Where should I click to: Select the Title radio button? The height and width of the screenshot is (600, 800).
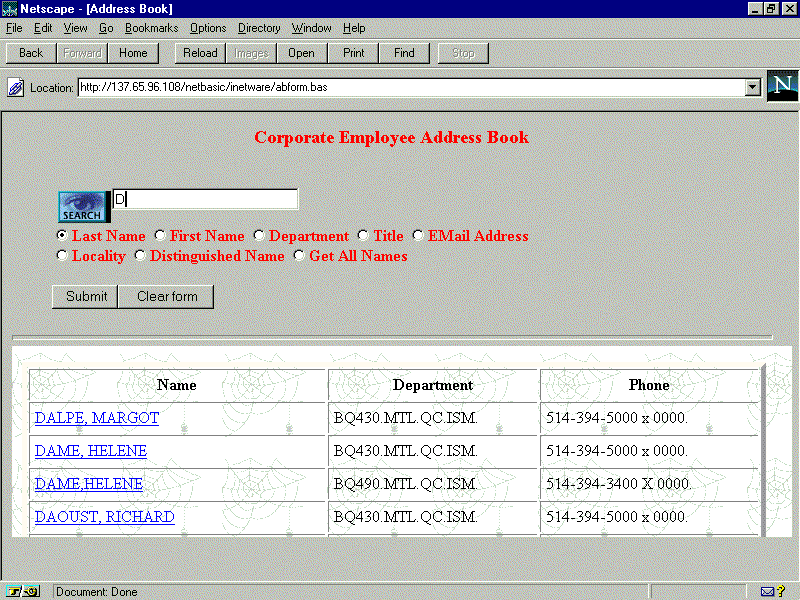pyautogui.click(x=363, y=235)
